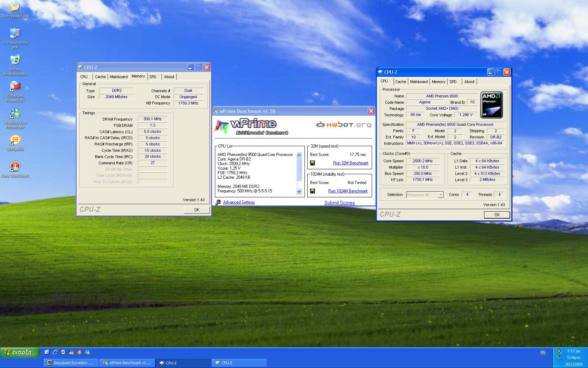Minimize the Memory CPU-Z window
The height and width of the screenshot is (368, 588).
[190, 67]
